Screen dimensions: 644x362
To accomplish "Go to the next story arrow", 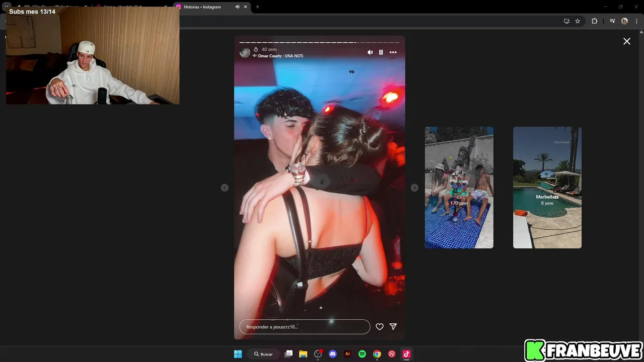I will click(415, 188).
